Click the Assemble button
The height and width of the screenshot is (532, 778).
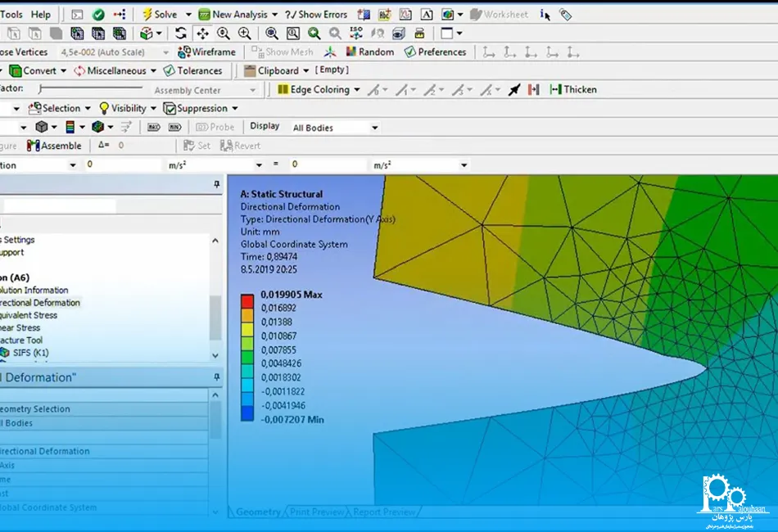point(54,146)
